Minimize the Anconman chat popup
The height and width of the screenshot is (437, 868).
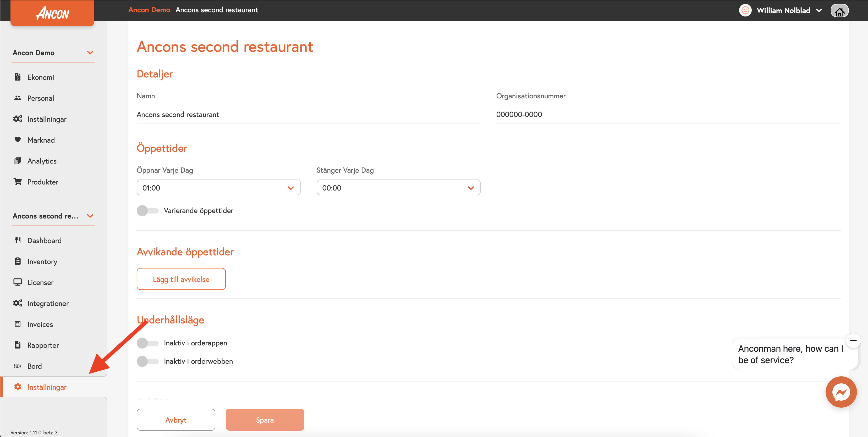click(x=853, y=341)
